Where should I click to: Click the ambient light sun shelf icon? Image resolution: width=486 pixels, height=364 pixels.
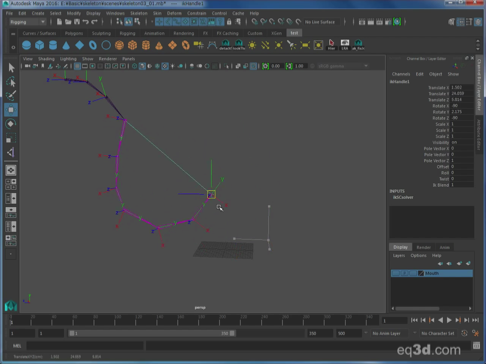pos(252,45)
